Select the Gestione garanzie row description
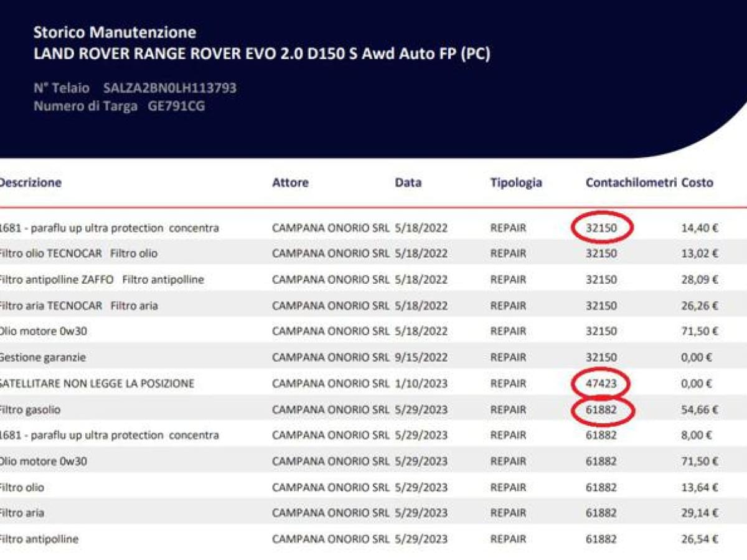 [43, 358]
